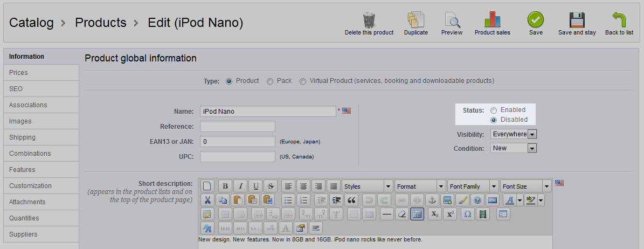Image resolution: width=644 pixels, height=249 pixels.
Task: Insert a special character with the Omega icon
Action: [467, 214]
